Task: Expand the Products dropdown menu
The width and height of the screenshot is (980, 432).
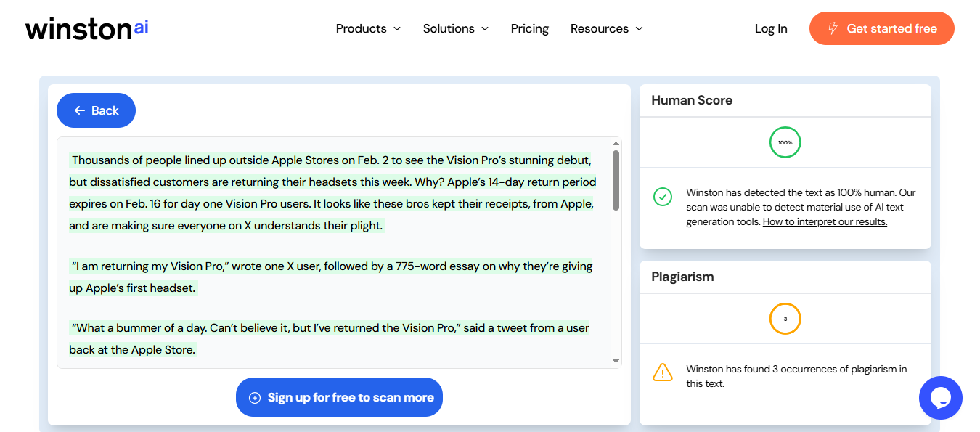Action: pyautogui.click(x=368, y=28)
